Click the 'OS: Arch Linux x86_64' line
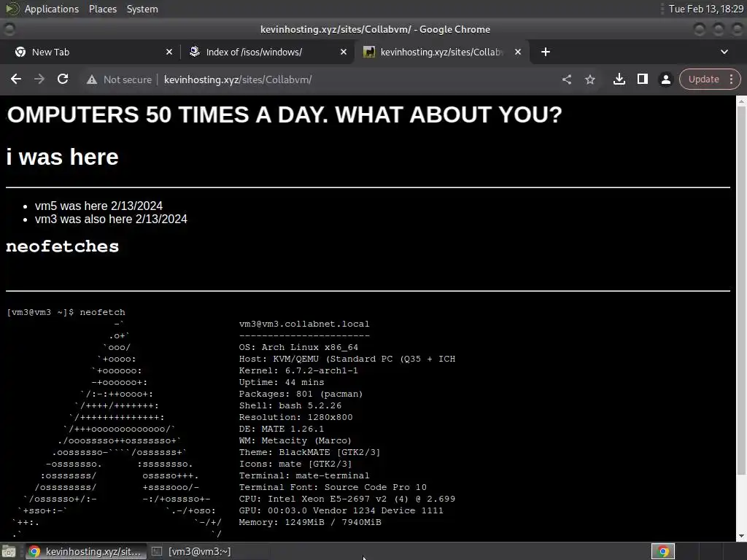This screenshot has width=747, height=560. point(298,347)
